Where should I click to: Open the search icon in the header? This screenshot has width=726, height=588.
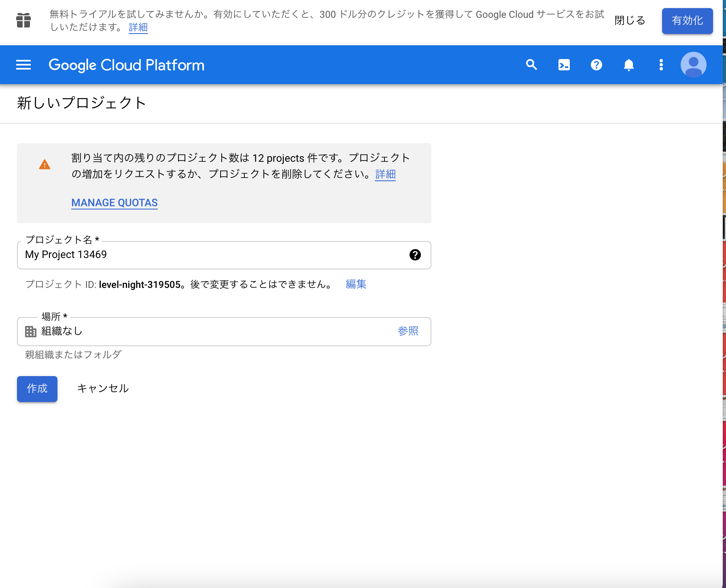[531, 65]
